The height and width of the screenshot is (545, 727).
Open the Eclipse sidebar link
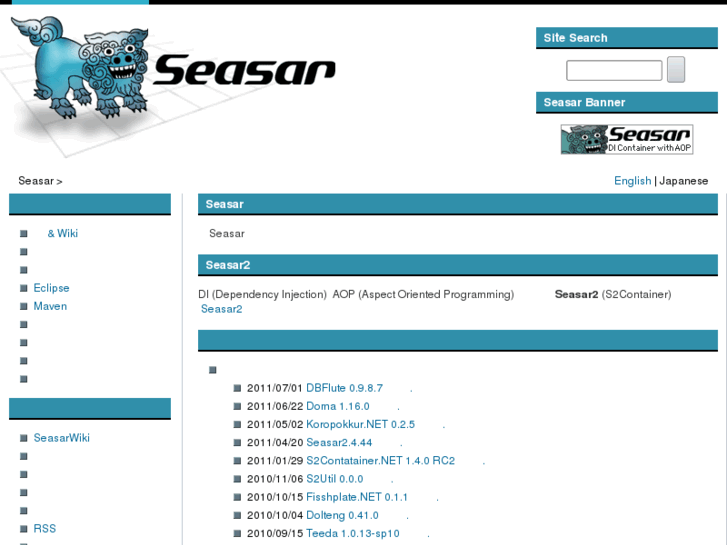click(x=51, y=288)
